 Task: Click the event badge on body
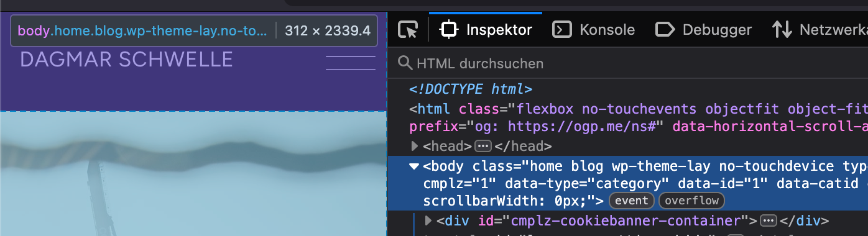(631, 201)
